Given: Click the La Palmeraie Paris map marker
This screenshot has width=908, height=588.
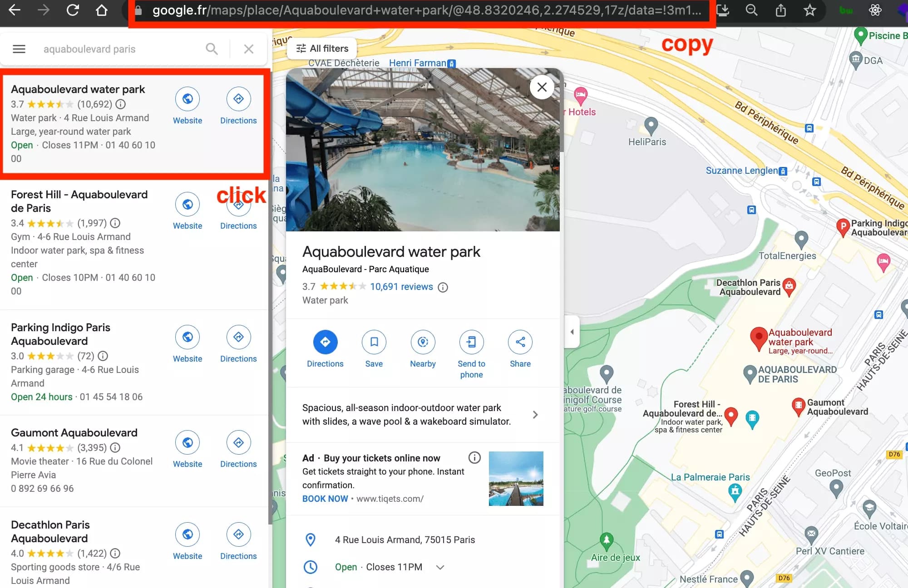Looking at the screenshot, I should [735, 492].
